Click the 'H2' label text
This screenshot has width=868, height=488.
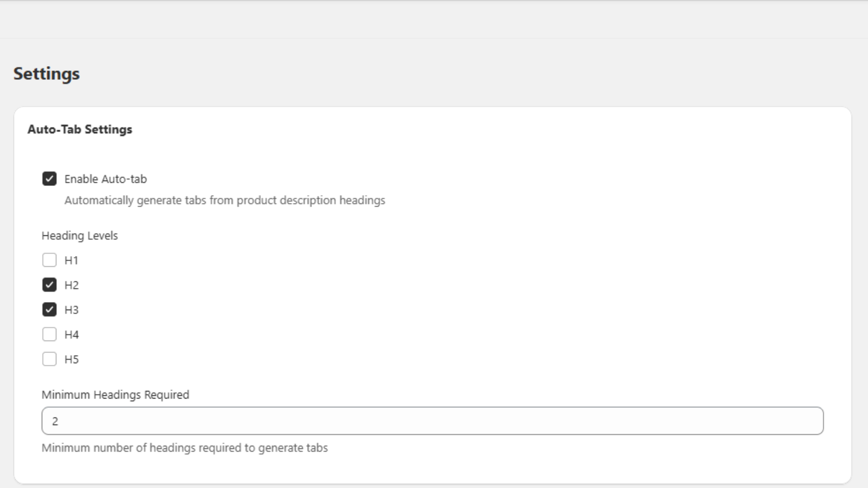(71, 285)
